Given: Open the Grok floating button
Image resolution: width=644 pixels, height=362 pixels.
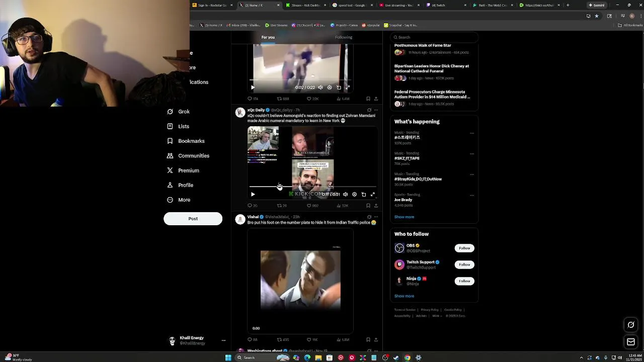Looking at the screenshot, I should [x=631, y=325].
